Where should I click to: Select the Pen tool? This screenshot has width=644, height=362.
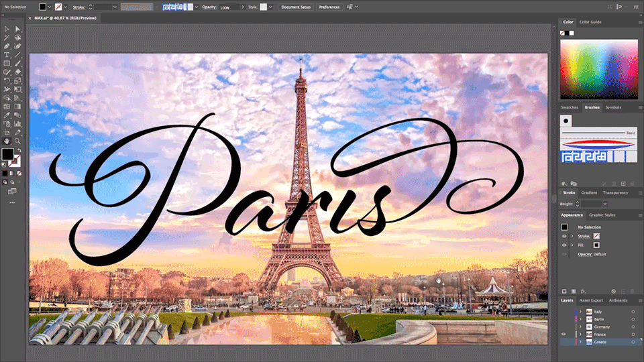[7, 46]
